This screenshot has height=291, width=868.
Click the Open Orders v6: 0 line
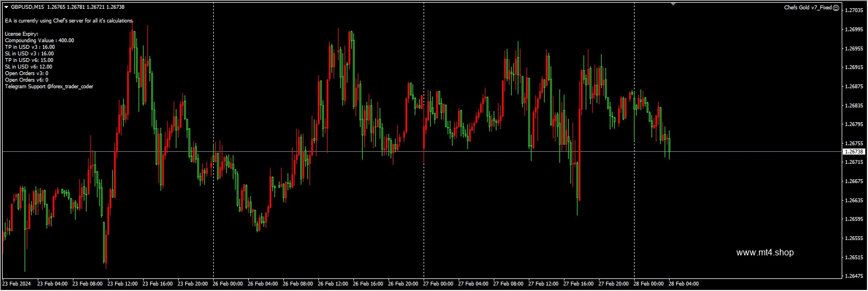coord(26,80)
